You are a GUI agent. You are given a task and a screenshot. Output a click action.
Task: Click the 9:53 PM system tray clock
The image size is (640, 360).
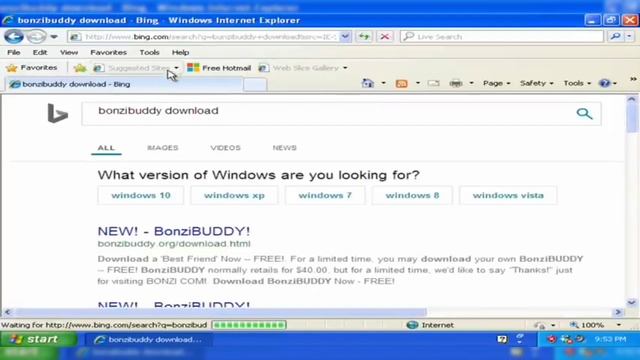(611, 339)
